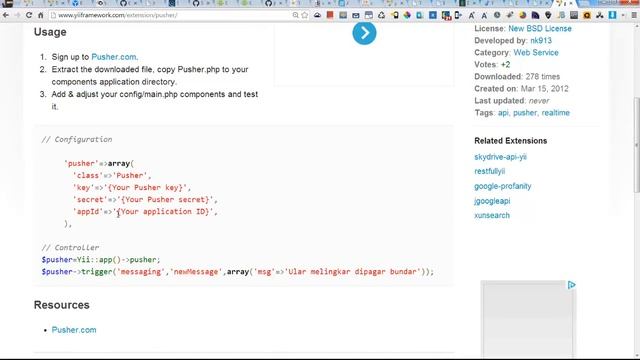Click the Related Extensions heading
This screenshot has height=360, width=640.
tap(511, 141)
